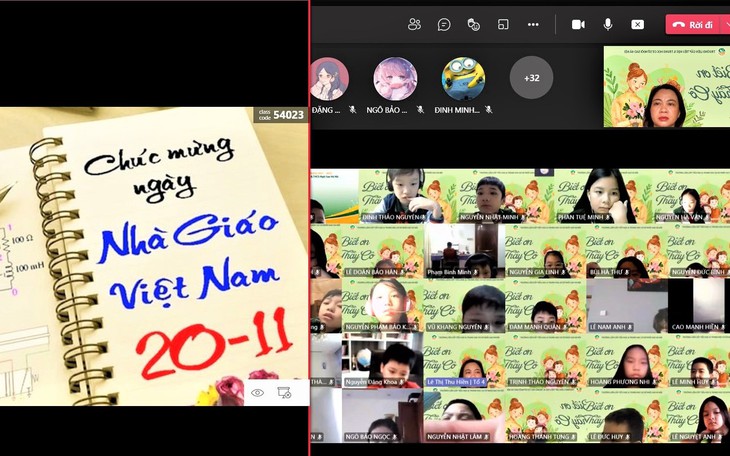Viewport: 730px width, 456px height.
Task: Toggle the microphone mute
Action: (x=608, y=25)
